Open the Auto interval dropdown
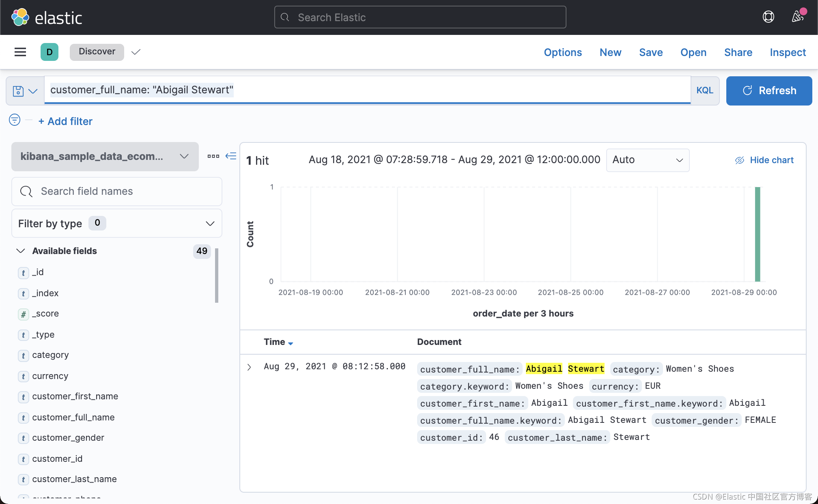The height and width of the screenshot is (504, 818). (647, 160)
